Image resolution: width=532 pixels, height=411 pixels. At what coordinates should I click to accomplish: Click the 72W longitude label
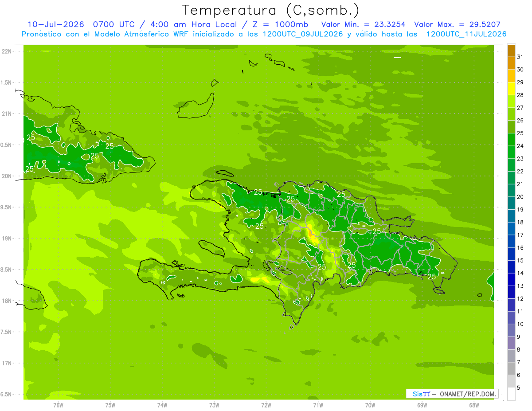[266, 405]
